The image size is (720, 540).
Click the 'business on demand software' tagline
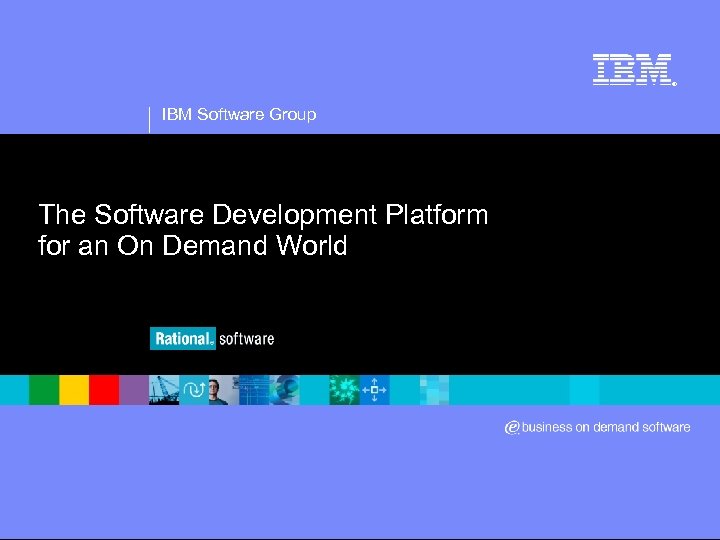tap(606, 427)
